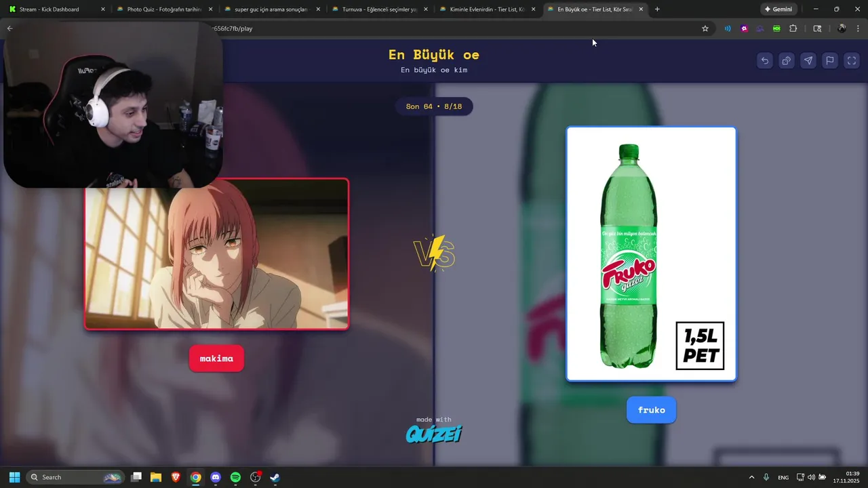
Task: Open Task View on the taskbar
Action: click(136, 477)
